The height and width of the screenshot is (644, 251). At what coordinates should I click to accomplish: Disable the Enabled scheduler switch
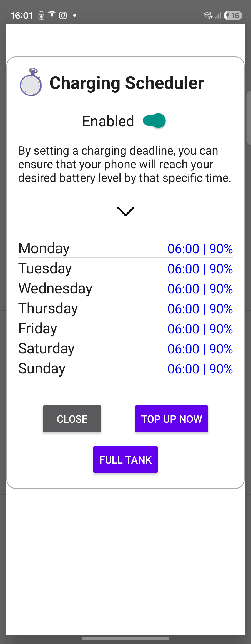154,121
